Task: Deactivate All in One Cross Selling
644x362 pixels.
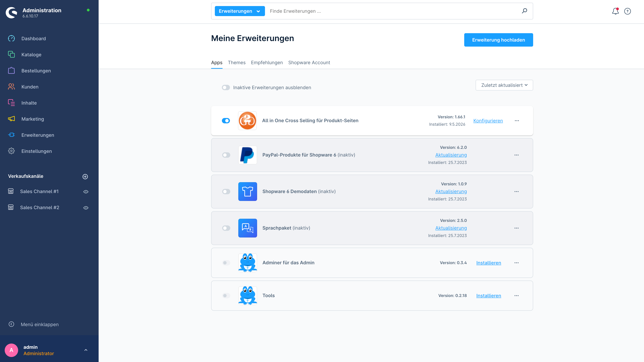Action: tap(226, 121)
